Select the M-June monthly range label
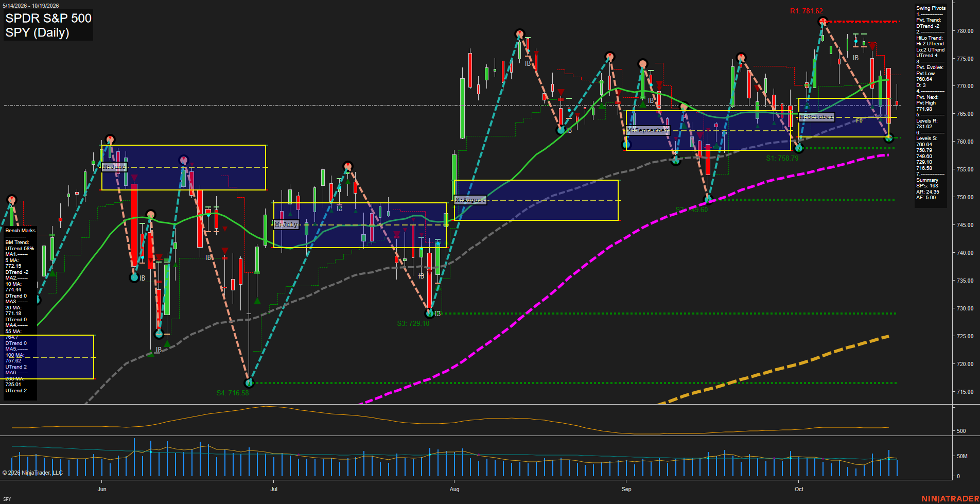 (114, 167)
